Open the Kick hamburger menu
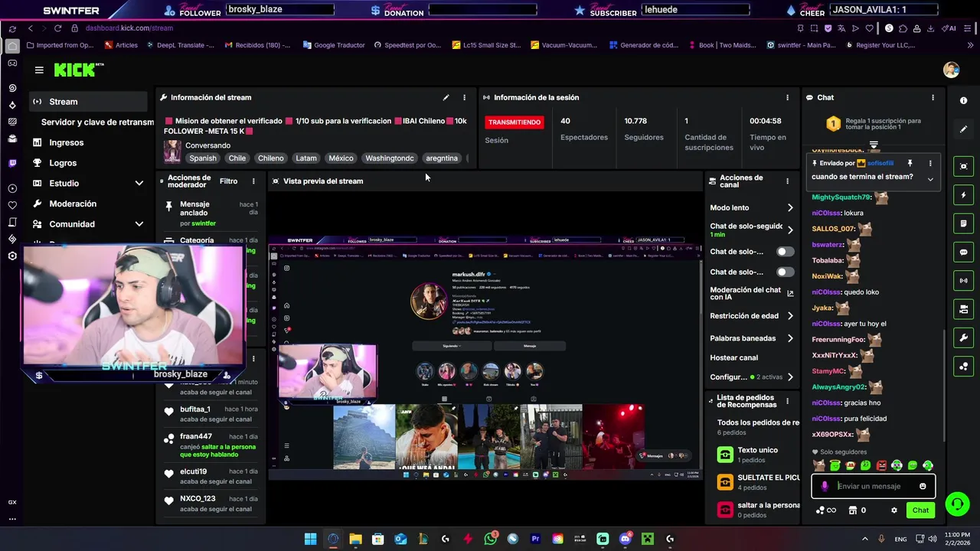Viewport: 980px width, 551px height. (x=39, y=70)
